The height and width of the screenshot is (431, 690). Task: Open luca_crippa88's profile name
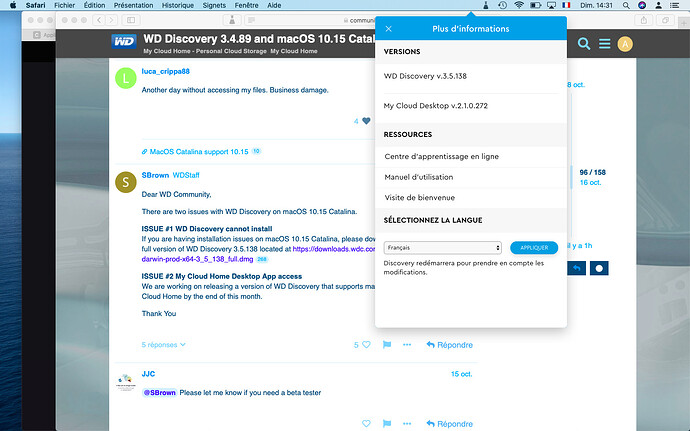165,71
